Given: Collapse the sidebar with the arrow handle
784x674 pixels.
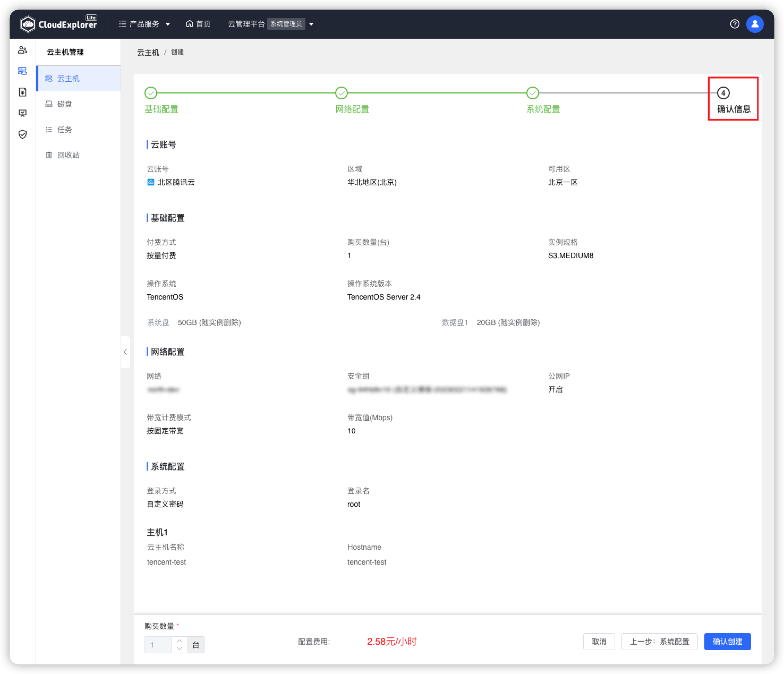Looking at the screenshot, I should 125,352.
